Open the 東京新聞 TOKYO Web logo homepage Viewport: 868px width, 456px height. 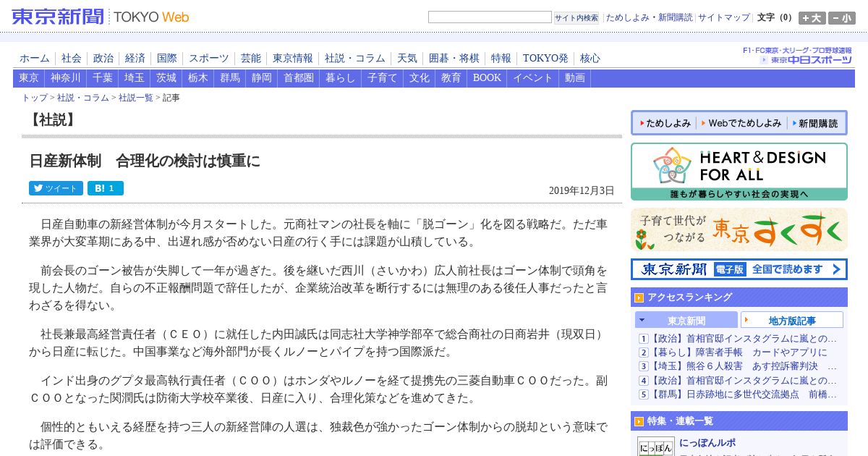tap(100, 16)
